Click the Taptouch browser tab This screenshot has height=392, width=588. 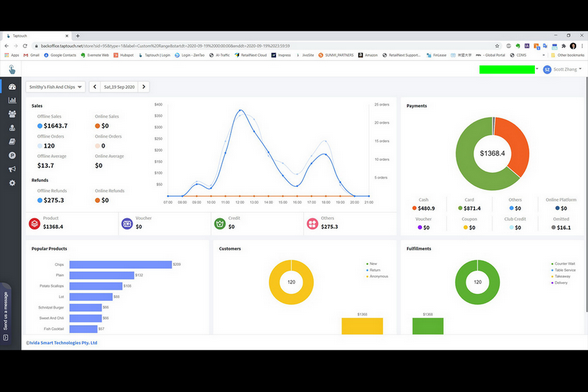(x=37, y=36)
